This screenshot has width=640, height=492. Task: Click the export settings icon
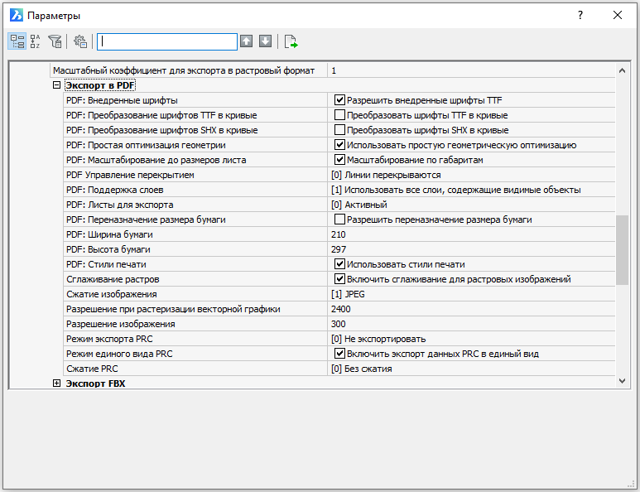point(291,41)
